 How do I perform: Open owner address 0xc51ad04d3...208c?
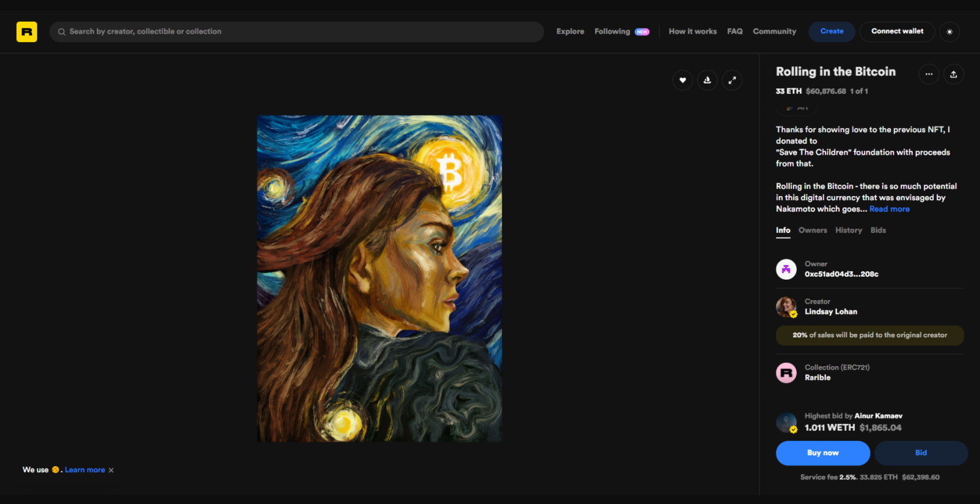[841, 274]
